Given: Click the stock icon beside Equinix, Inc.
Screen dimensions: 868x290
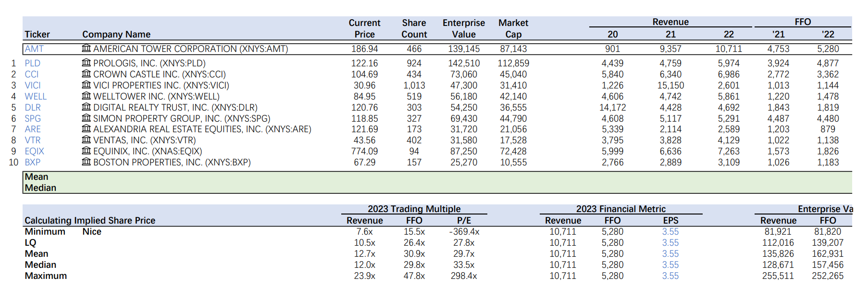Looking at the screenshot, I should pos(86,151).
